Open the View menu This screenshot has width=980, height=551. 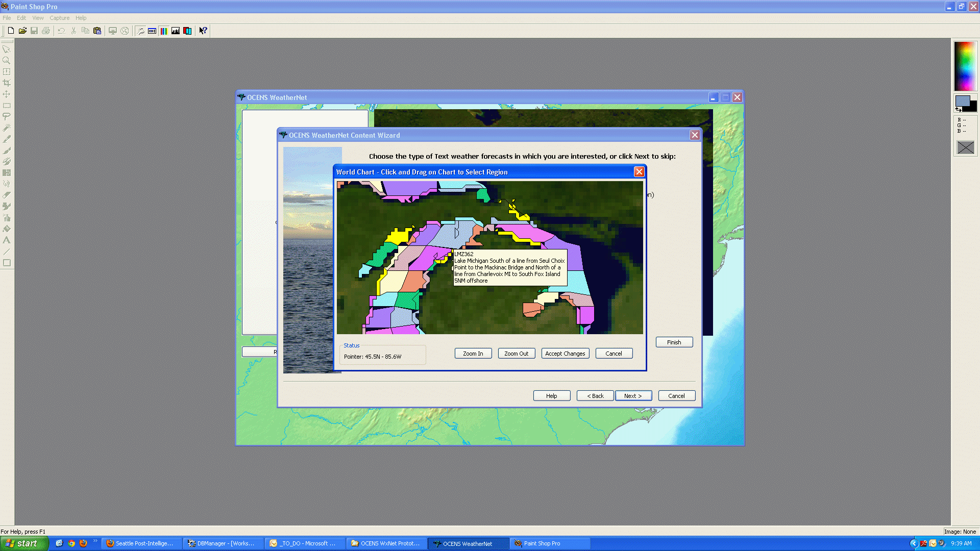point(38,18)
